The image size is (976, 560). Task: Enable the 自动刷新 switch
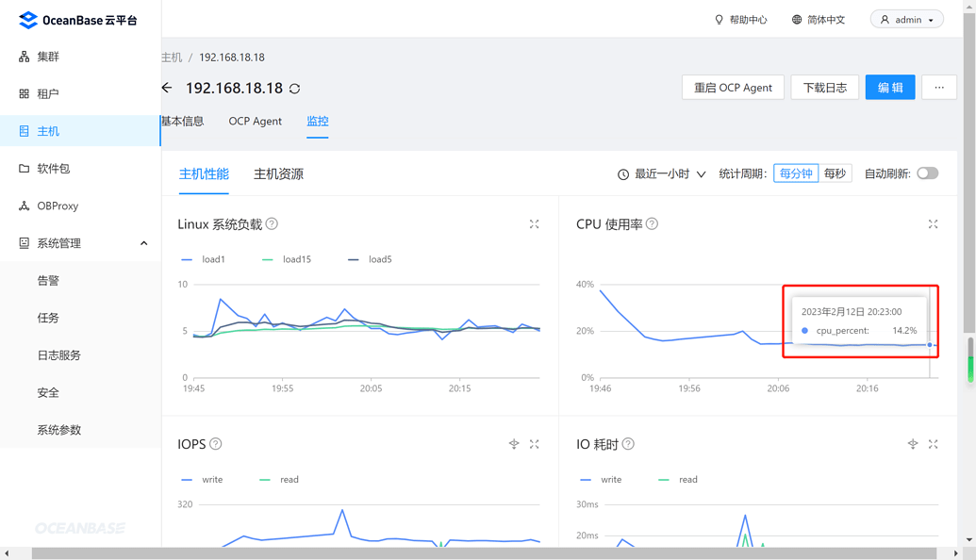927,173
